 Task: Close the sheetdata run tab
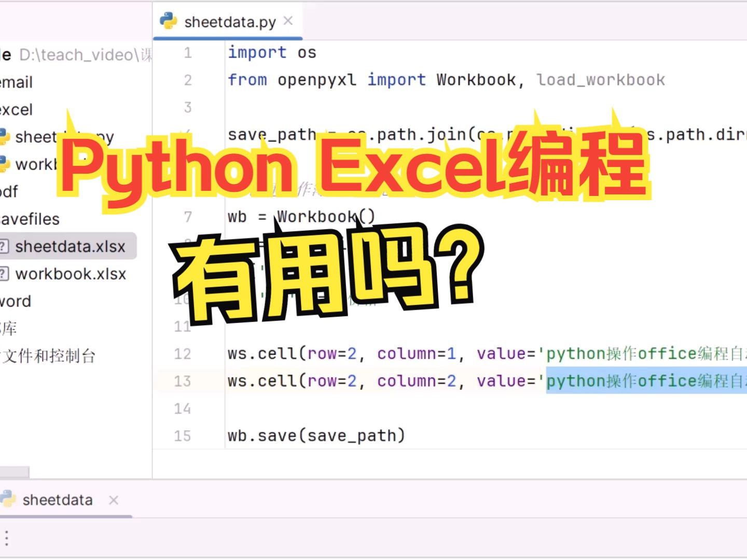(114, 500)
